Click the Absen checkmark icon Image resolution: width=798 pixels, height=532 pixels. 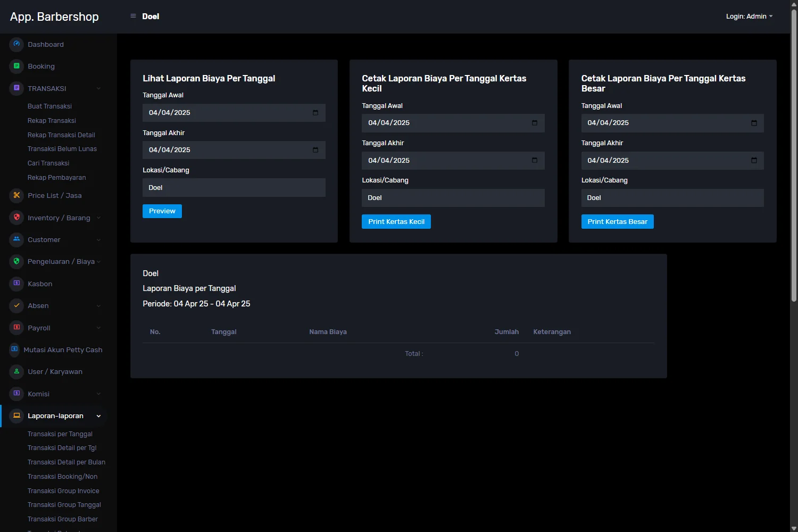click(x=16, y=305)
